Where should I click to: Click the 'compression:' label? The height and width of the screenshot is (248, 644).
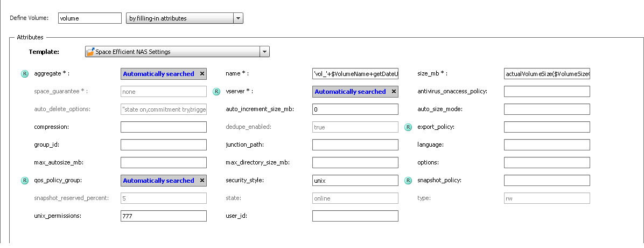(x=51, y=127)
